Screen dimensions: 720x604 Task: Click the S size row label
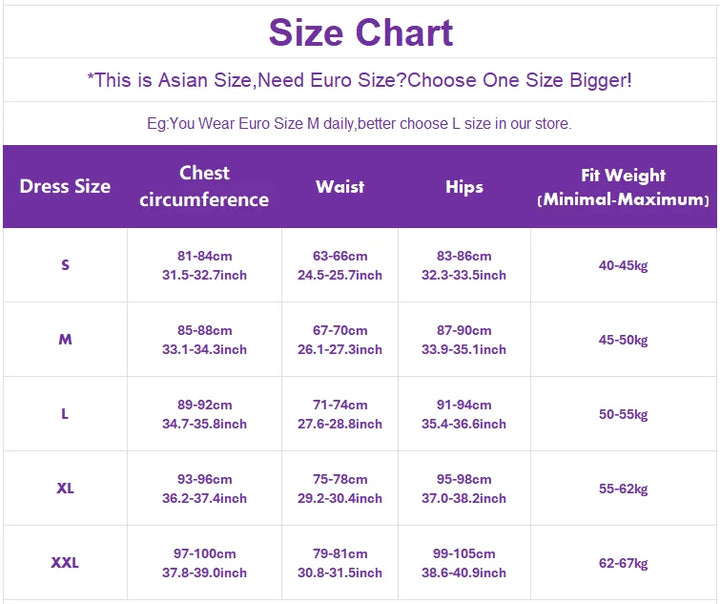tap(65, 265)
